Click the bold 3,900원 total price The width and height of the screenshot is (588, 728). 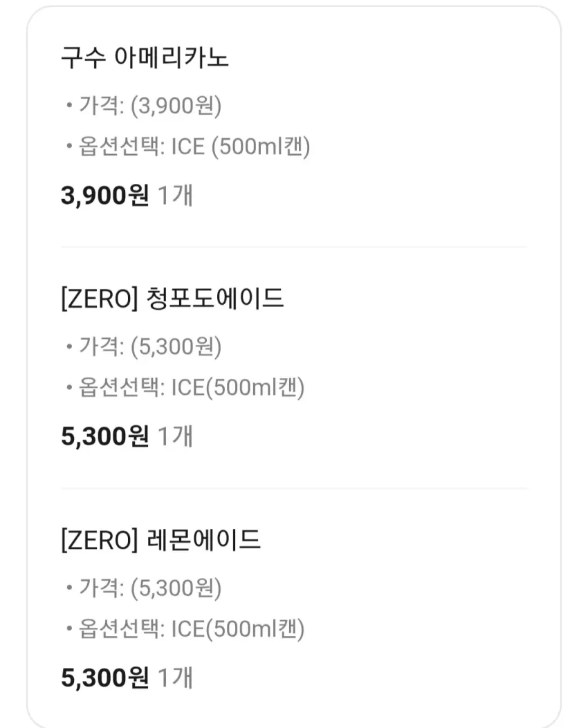pos(105,195)
